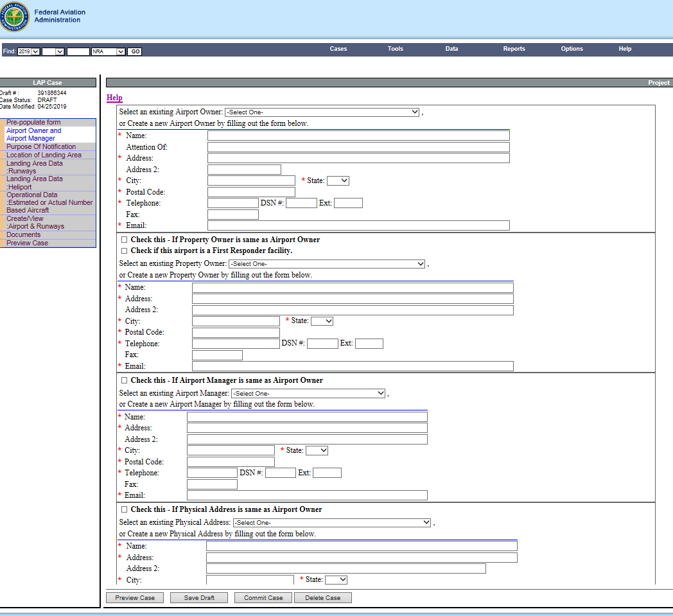The height and width of the screenshot is (616, 673).
Task: Open the Tools menu
Action: tap(396, 49)
